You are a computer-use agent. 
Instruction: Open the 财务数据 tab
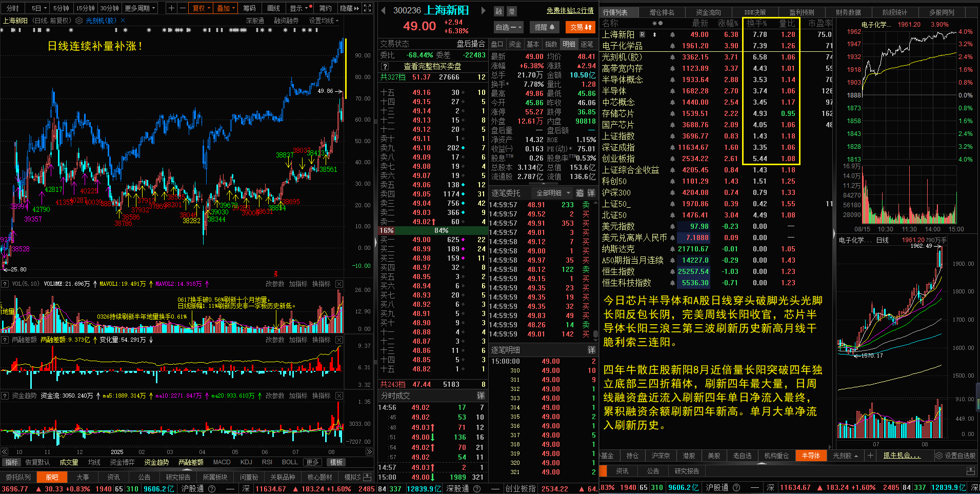click(848, 12)
